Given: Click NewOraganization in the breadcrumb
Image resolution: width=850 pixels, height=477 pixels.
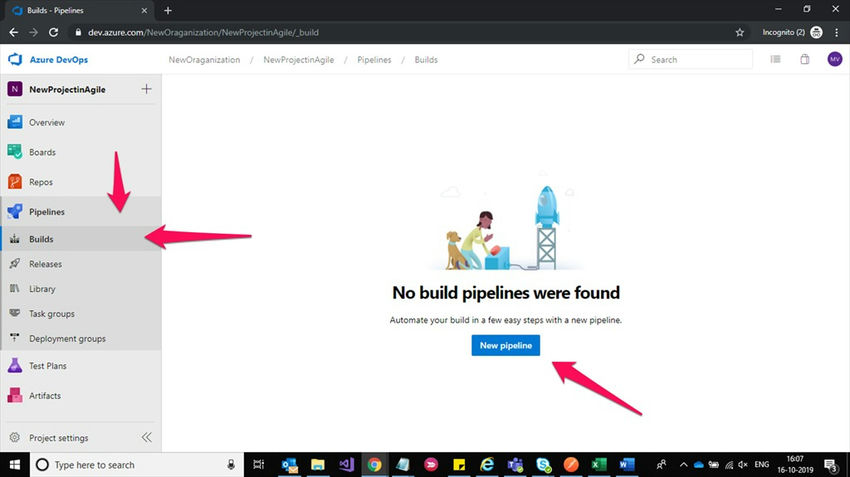Looking at the screenshot, I should [204, 60].
